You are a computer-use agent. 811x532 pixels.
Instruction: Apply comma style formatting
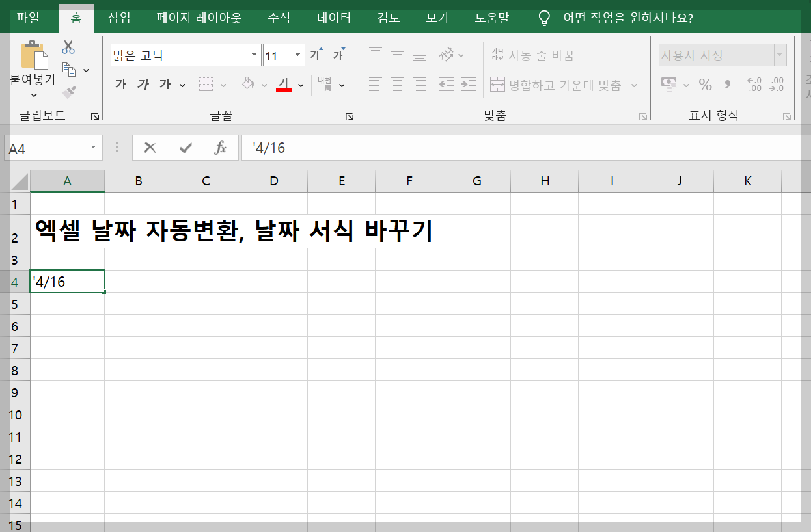pos(726,84)
